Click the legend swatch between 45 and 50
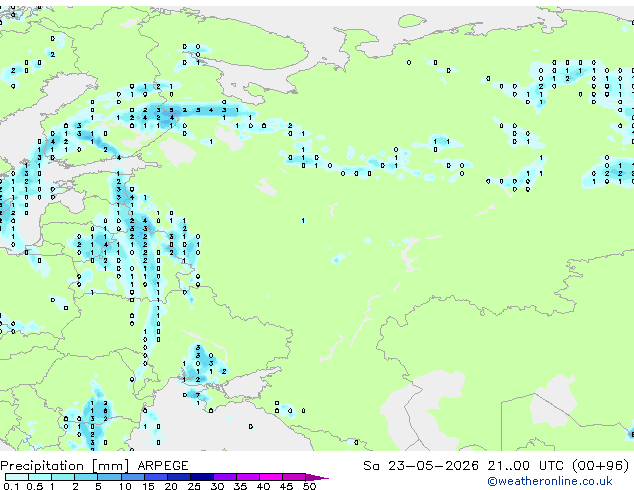This screenshot has width=634, height=490. [294, 477]
